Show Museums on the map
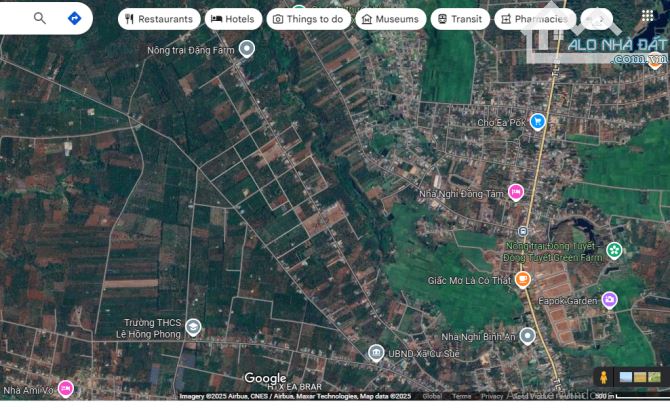The width and height of the screenshot is (670, 410). pyautogui.click(x=389, y=19)
